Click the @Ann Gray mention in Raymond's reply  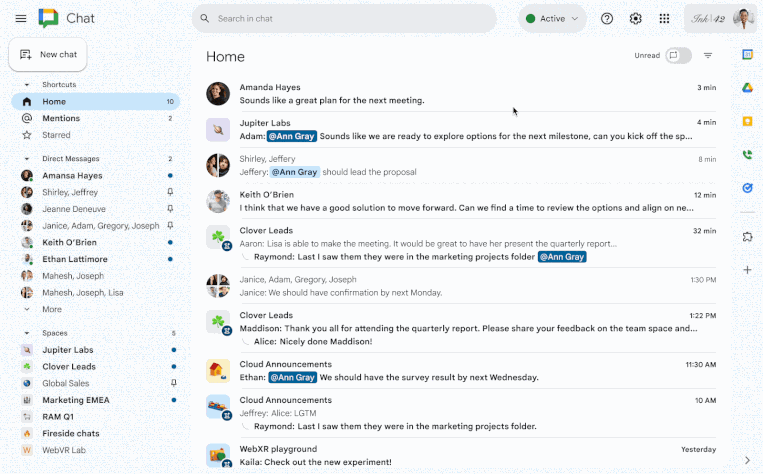pyautogui.click(x=562, y=257)
